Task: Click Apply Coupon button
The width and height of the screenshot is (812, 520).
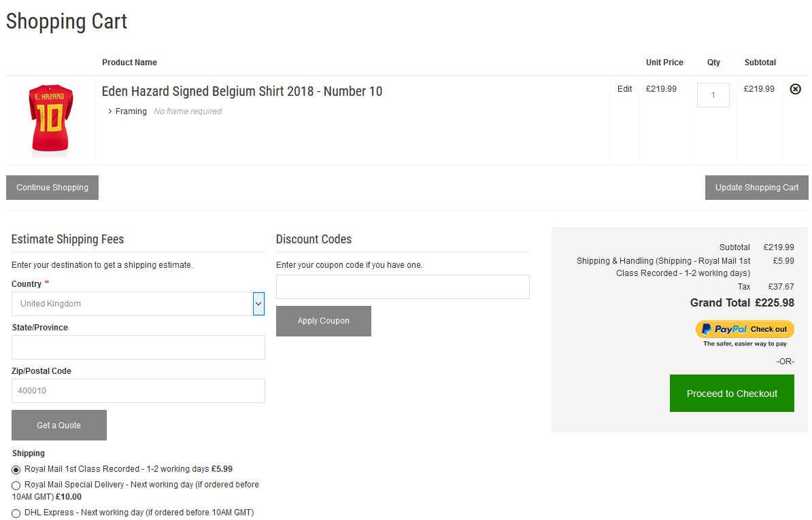Action: 324,321
